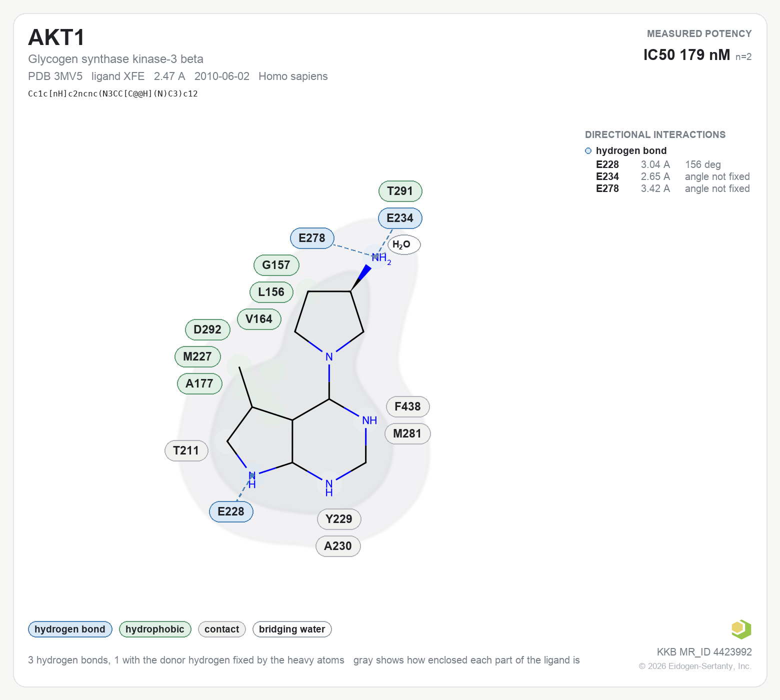Click the pyrrolidine ring nitrogen atom

pyautogui.click(x=329, y=357)
